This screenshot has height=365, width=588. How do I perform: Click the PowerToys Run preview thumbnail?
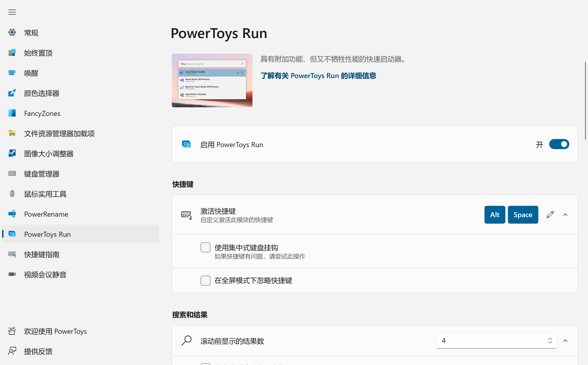[x=212, y=80]
